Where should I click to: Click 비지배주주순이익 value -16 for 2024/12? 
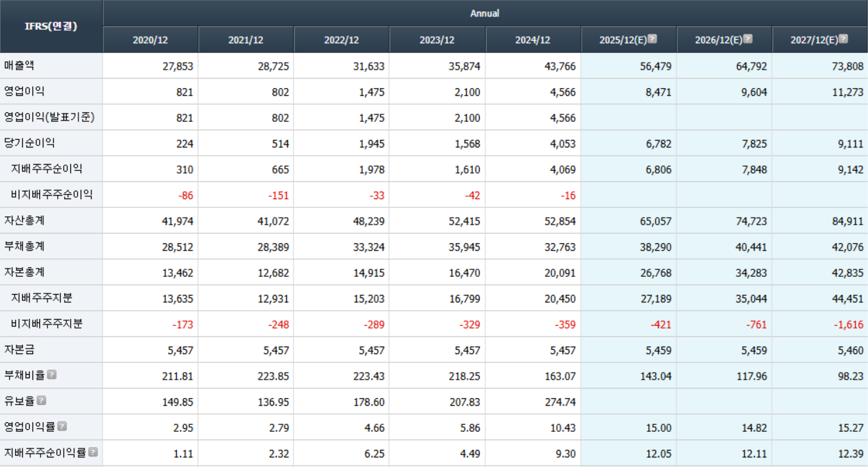pyautogui.click(x=568, y=196)
